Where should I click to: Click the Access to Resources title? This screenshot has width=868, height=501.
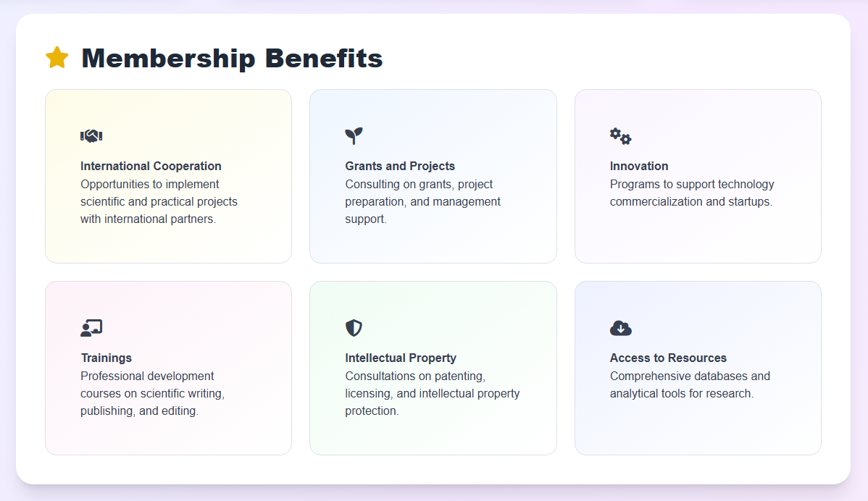(x=668, y=358)
